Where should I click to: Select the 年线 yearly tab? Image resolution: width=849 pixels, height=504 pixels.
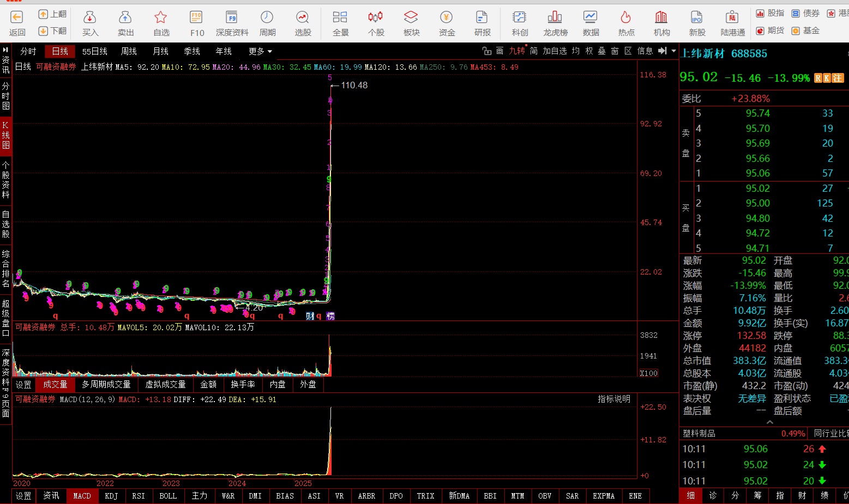[224, 51]
